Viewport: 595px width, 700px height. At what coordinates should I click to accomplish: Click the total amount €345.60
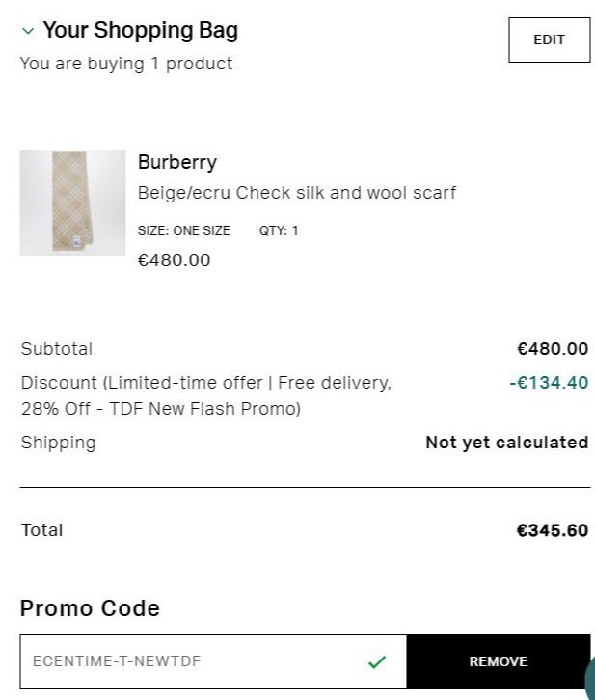coord(553,530)
